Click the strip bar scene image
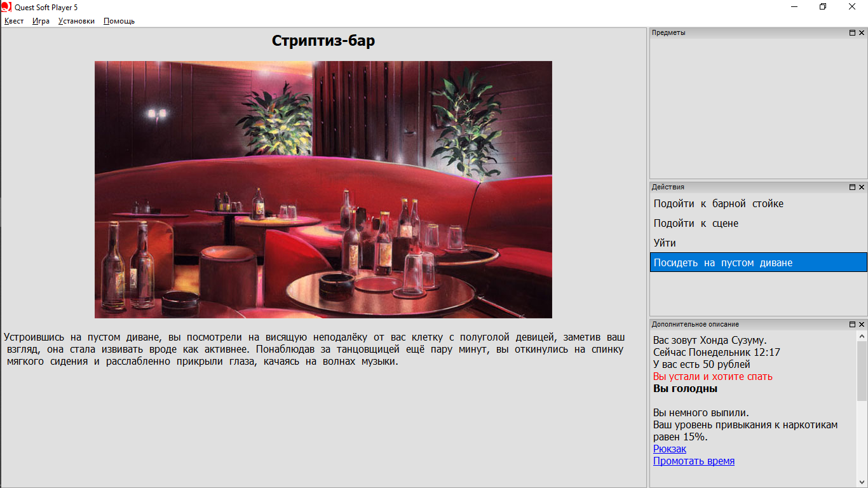868x488 pixels. pyautogui.click(x=323, y=189)
